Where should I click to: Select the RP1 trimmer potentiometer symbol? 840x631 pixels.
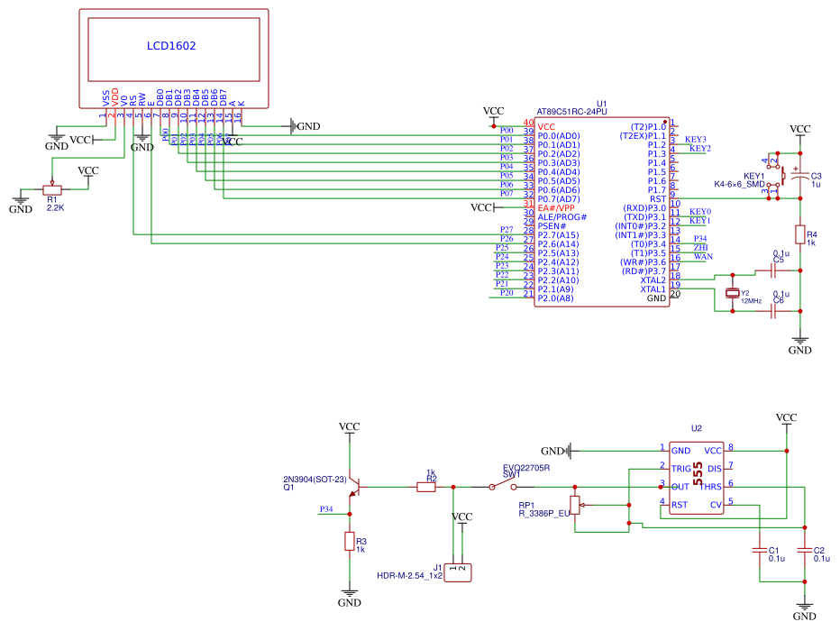tap(576, 505)
